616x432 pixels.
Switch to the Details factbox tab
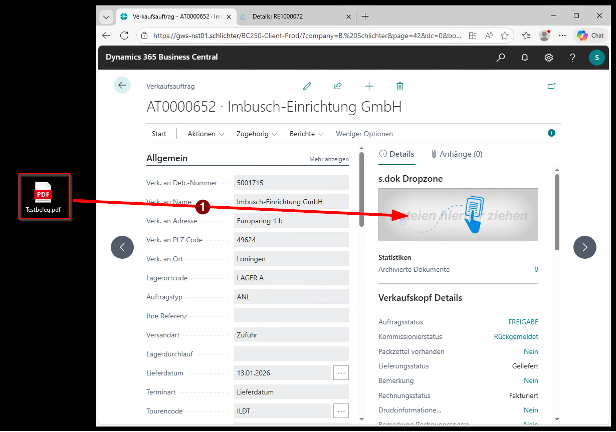click(396, 154)
